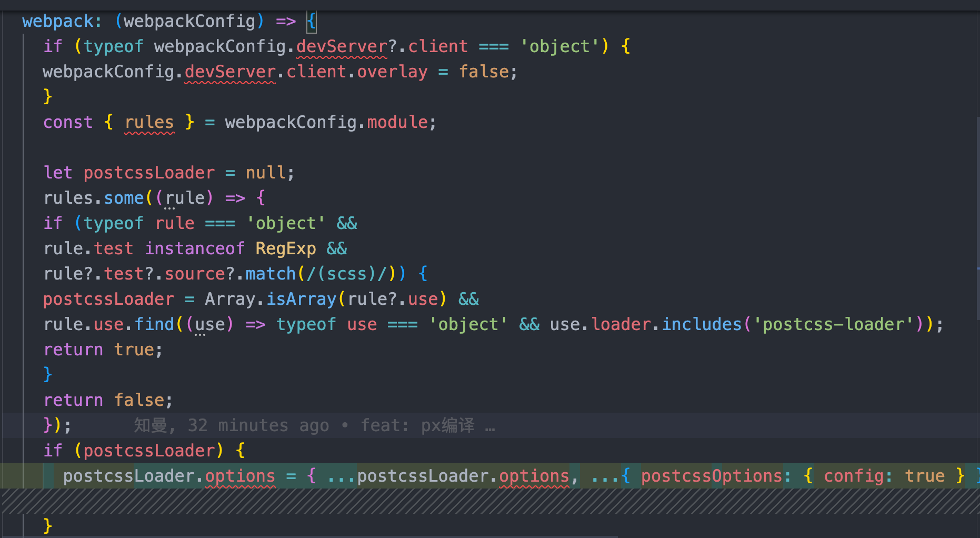
Task: Click the 'includes' method call
Action: (x=702, y=324)
